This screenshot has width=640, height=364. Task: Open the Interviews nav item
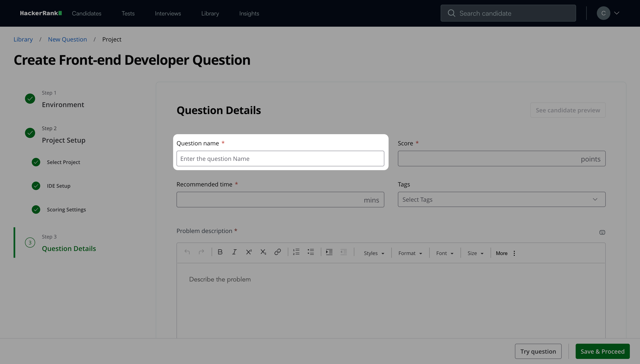tap(168, 14)
